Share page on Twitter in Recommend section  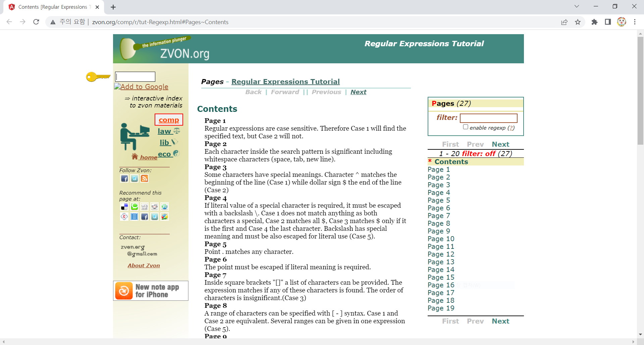pos(155,217)
